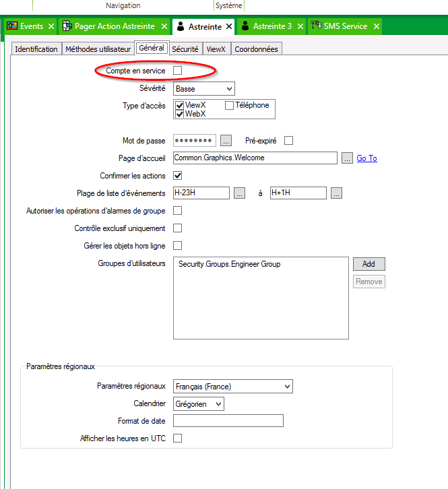The height and width of the screenshot is (489, 448).
Task: Open the home page browse ellipsis button
Action: (x=347, y=158)
